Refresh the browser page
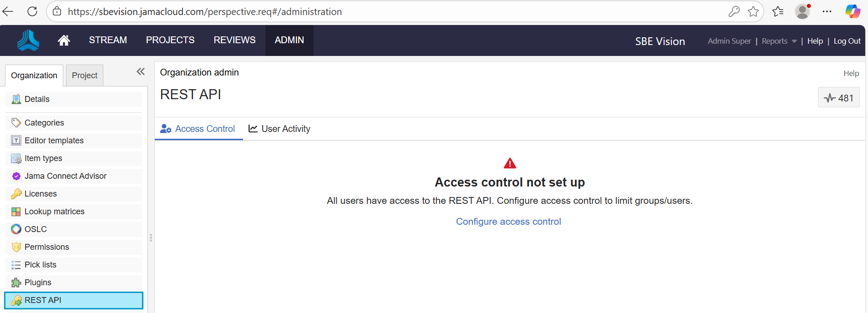The image size is (868, 313). (x=32, y=12)
